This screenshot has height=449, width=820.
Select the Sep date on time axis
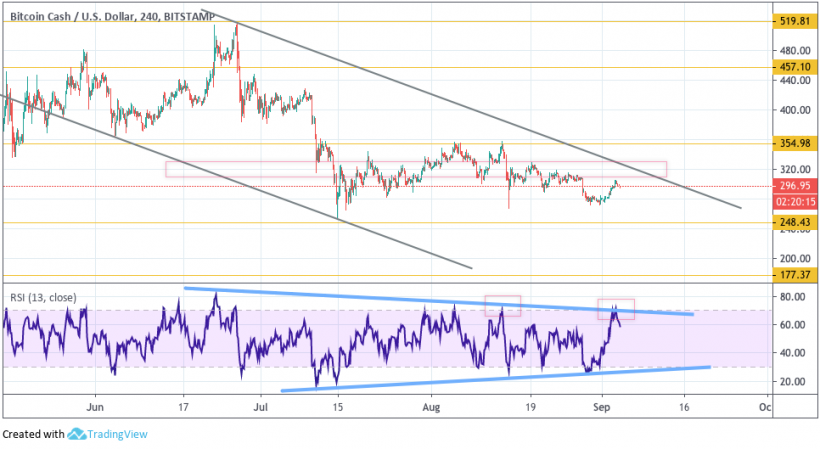(x=601, y=408)
